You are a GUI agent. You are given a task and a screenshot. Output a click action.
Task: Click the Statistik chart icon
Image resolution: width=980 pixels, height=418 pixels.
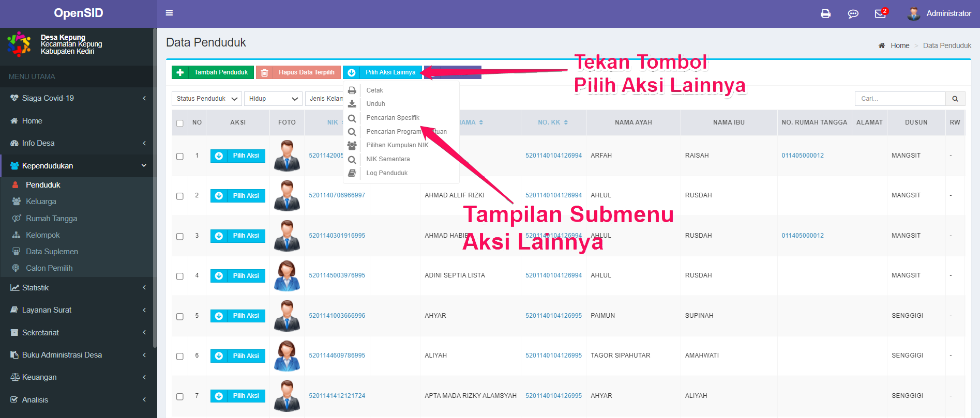[x=14, y=288]
